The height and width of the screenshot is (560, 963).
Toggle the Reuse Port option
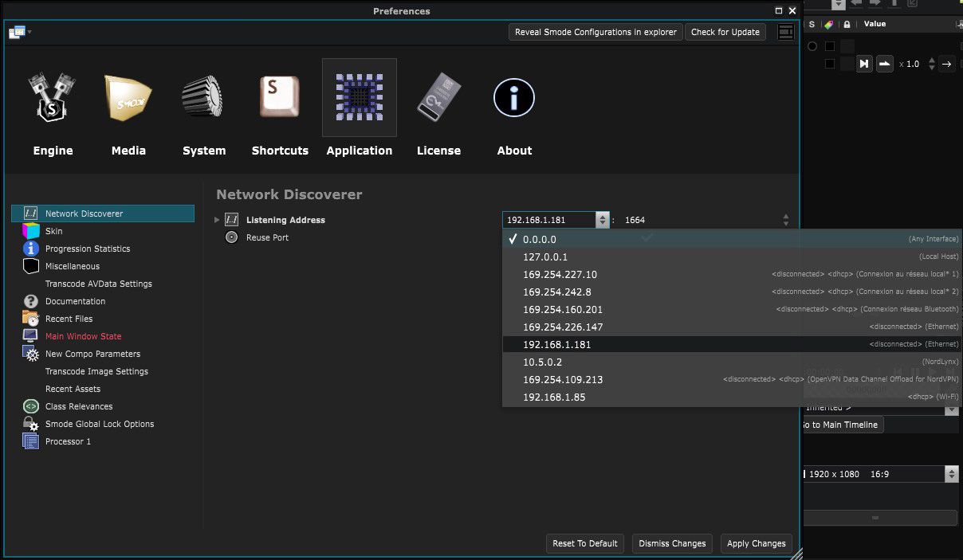coord(232,237)
